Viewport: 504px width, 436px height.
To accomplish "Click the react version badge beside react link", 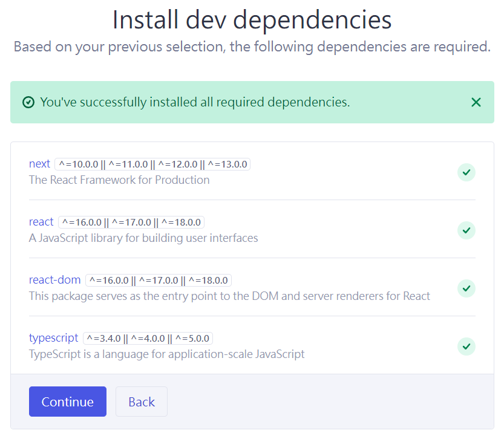I will click(131, 222).
